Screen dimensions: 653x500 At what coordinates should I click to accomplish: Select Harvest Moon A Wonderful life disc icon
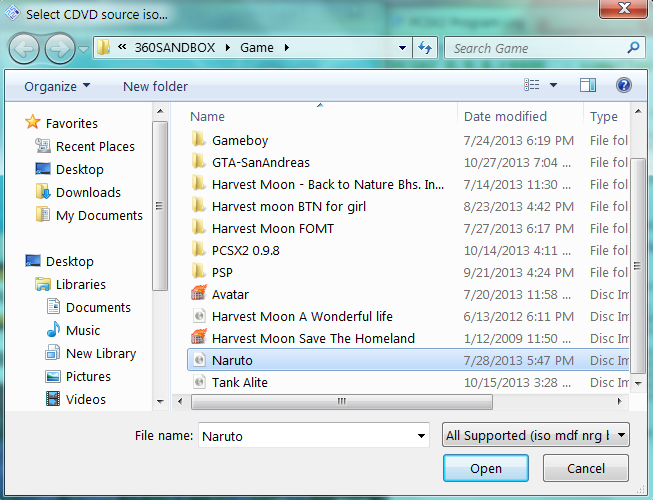point(199,316)
